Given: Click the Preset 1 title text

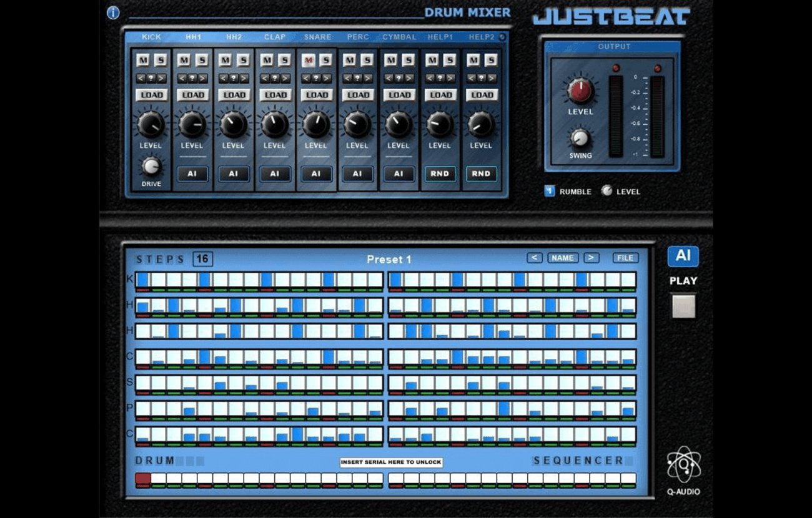Looking at the screenshot, I should [389, 260].
